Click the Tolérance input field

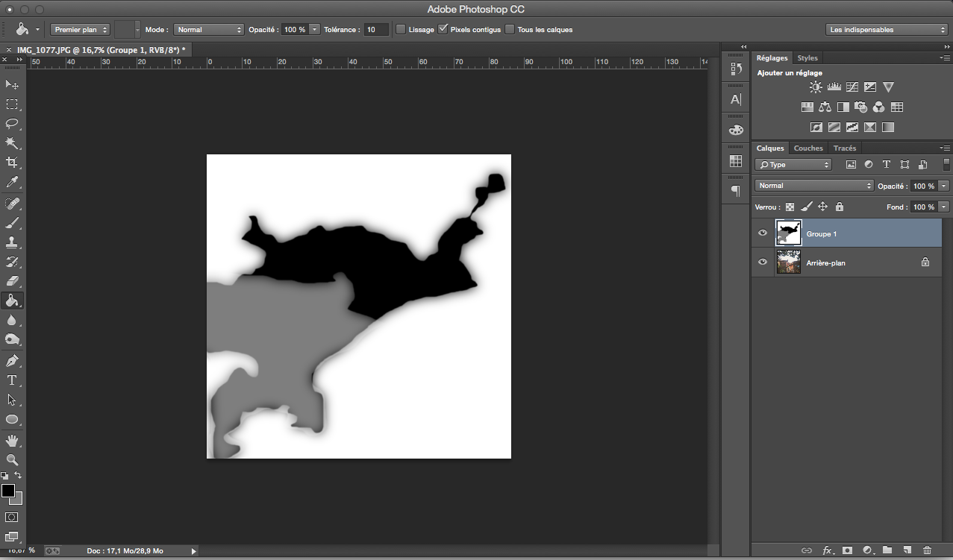tap(376, 29)
